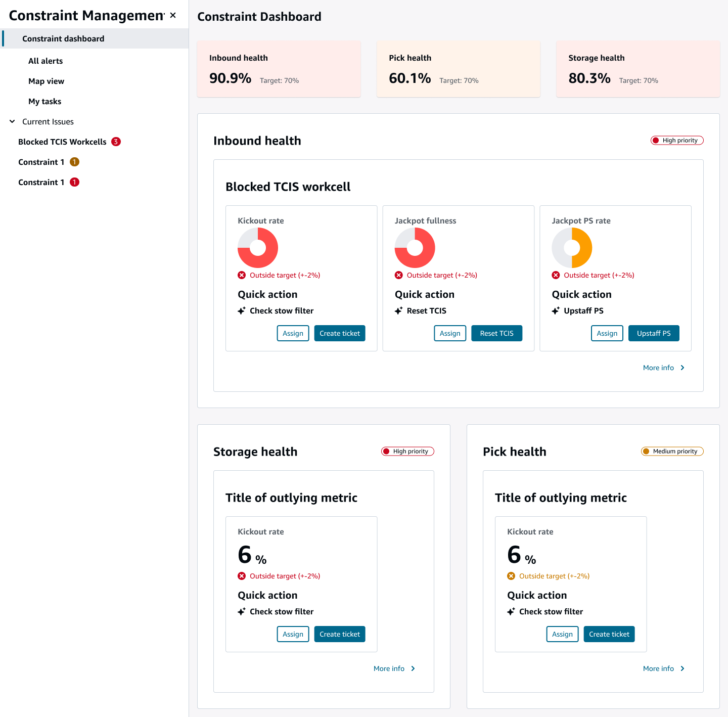
Task: Assign the Storage health Kickout rate action
Action: point(293,634)
